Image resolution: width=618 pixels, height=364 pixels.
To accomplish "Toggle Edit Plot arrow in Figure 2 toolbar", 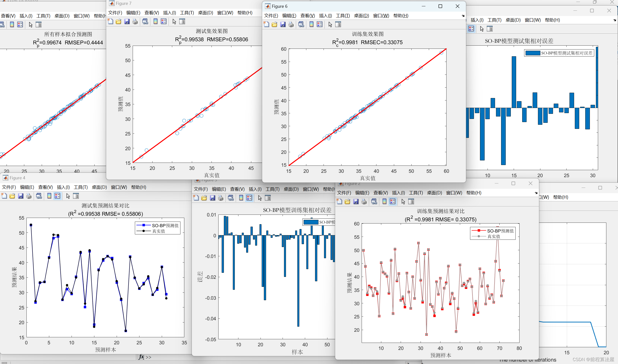I will point(403,201).
